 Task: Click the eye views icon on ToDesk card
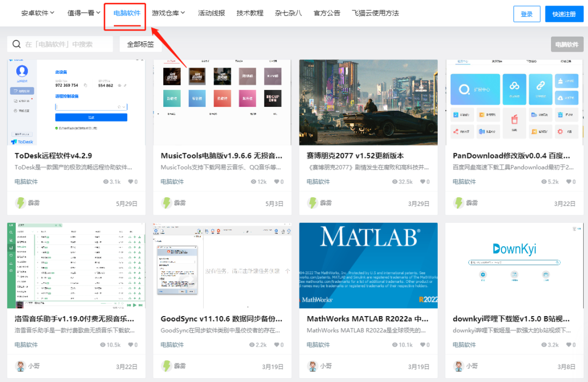coord(106,181)
